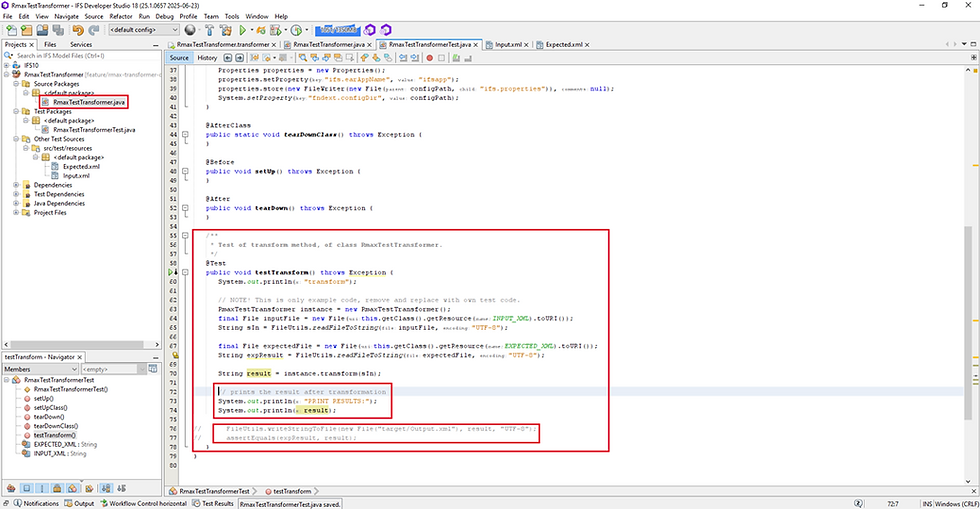The width and height of the screenshot is (980, 509).
Task: Toggle Show Inherited Members in Navigator
Action: click(x=11, y=488)
